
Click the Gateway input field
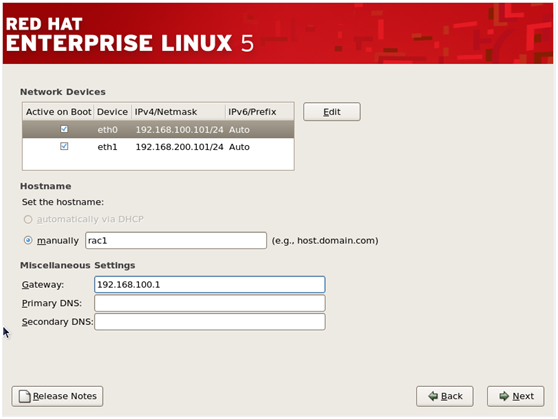pyautogui.click(x=210, y=284)
